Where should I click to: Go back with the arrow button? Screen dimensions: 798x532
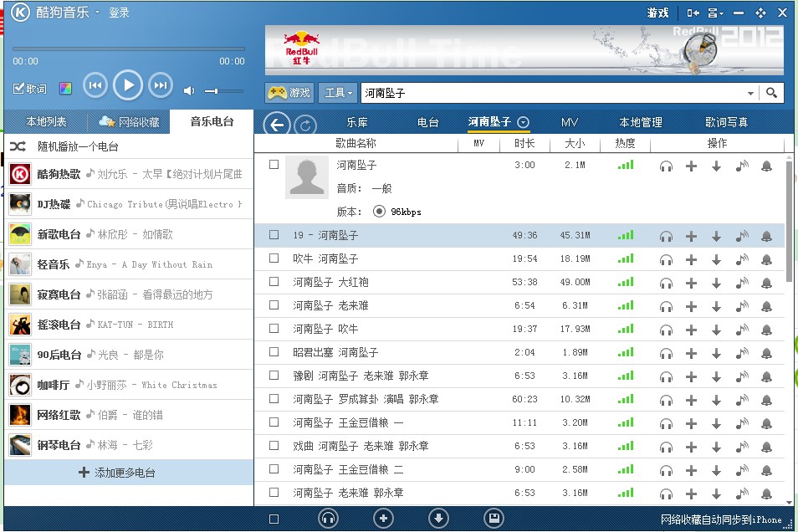[x=277, y=125]
